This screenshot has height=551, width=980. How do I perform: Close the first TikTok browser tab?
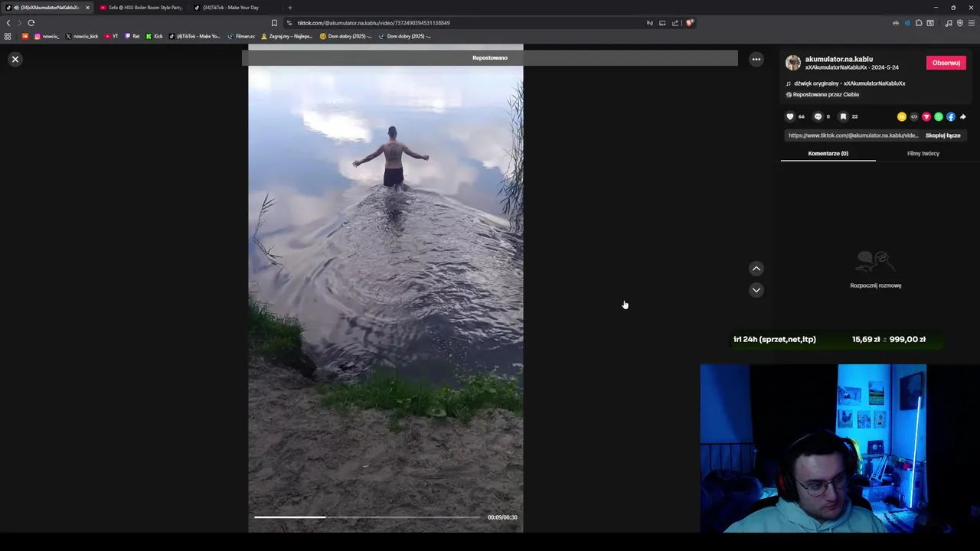pos(87,8)
